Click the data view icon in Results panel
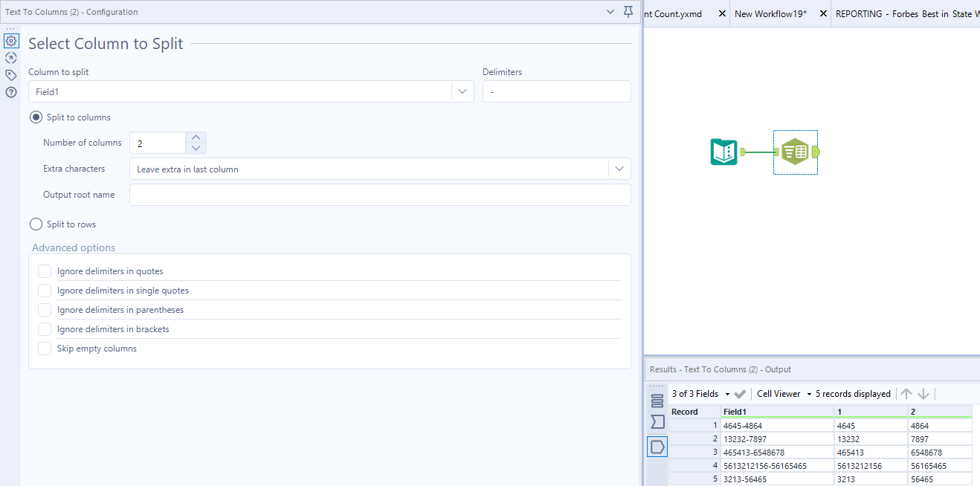This screenshot has width=980, height=486. pyautogui.click(x=657, y=400)
